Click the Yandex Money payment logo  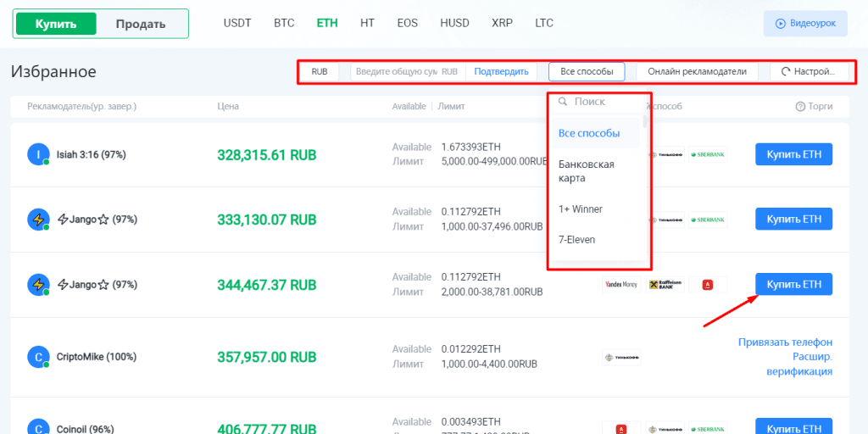[621, 285]
